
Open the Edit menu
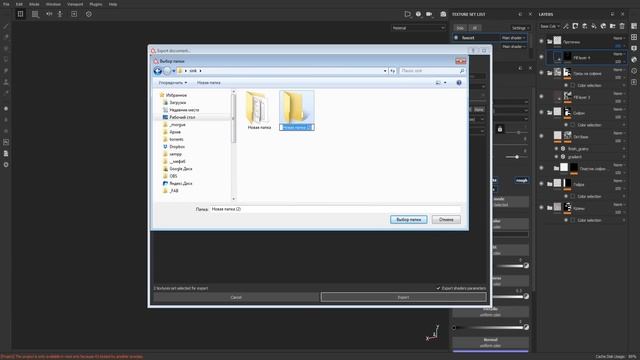(x=19, y=4)
